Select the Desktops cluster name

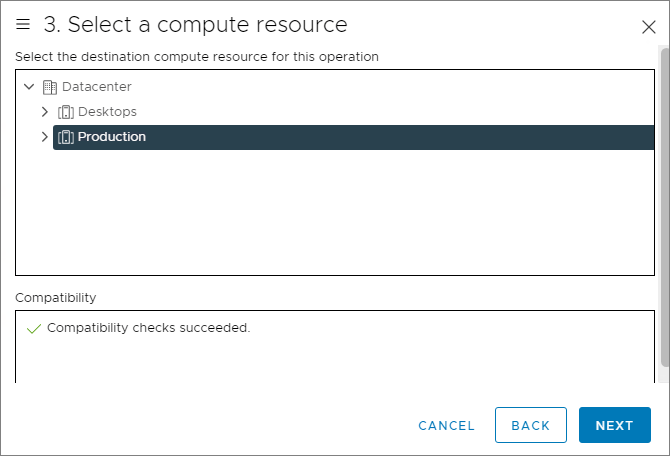pyautogui.click(x=107, y=112)
